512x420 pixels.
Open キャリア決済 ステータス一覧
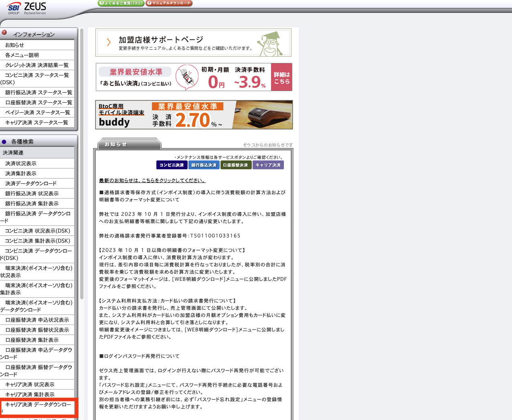coord(37,122)
